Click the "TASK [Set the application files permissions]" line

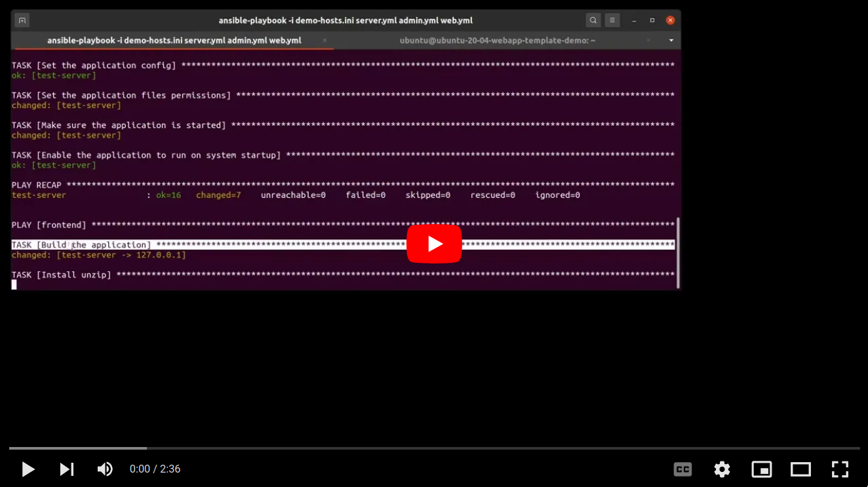pos(343,96)
